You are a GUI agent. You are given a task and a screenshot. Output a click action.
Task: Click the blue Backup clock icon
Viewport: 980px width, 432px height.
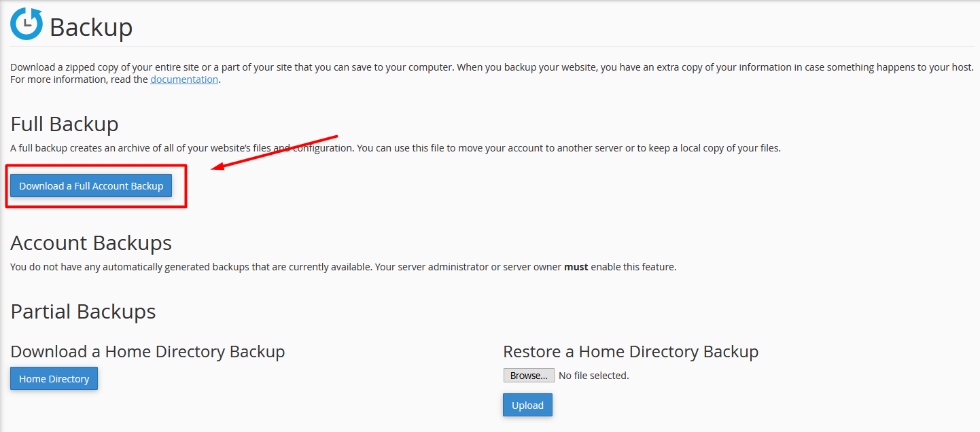[27, 24]
